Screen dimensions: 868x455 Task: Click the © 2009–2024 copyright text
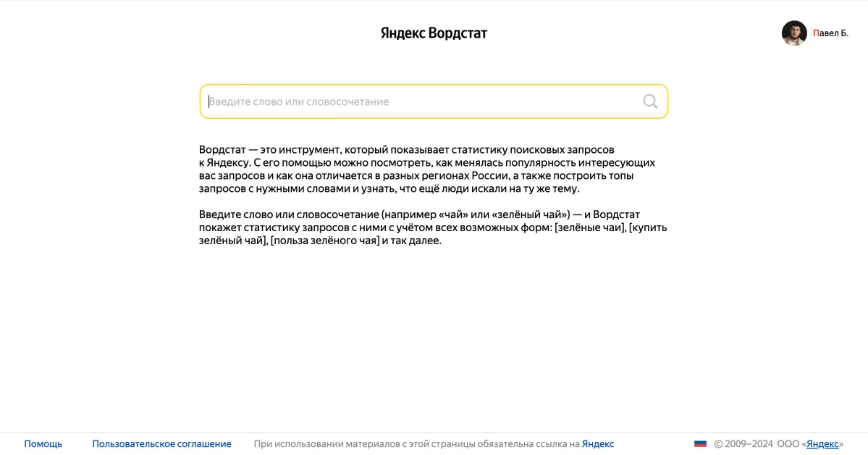[743, 444]
